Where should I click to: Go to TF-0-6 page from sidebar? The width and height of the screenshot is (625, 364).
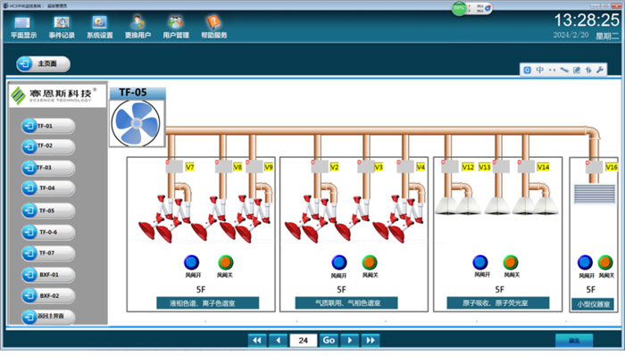pos(48,232)
